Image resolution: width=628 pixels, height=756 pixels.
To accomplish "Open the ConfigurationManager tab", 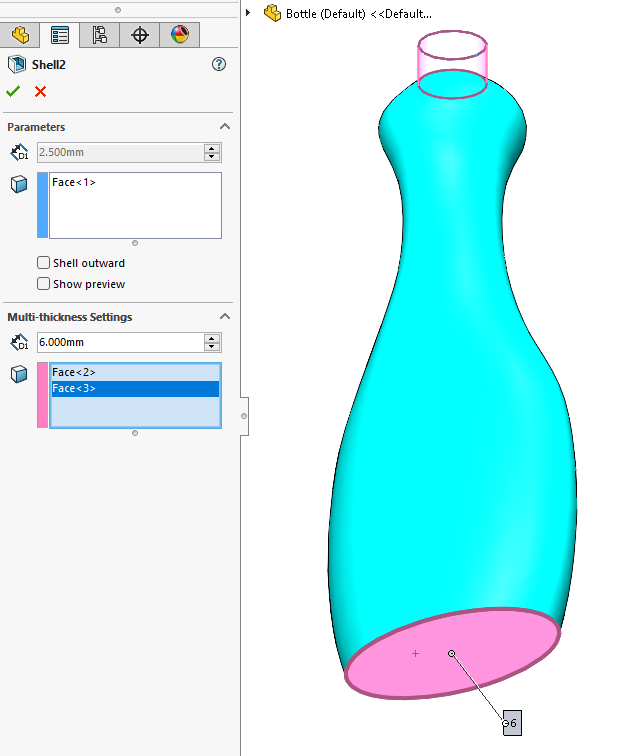I will 99,35.
